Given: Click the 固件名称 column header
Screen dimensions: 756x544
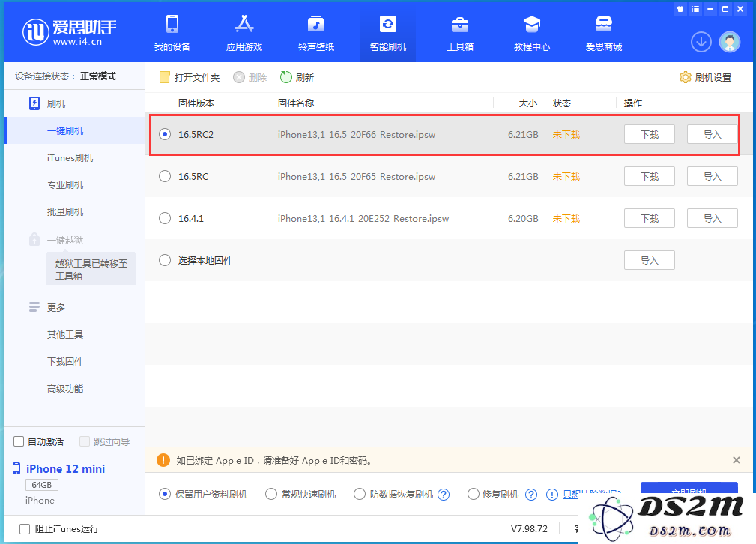Looking at the screenshot, I should 295,103.
